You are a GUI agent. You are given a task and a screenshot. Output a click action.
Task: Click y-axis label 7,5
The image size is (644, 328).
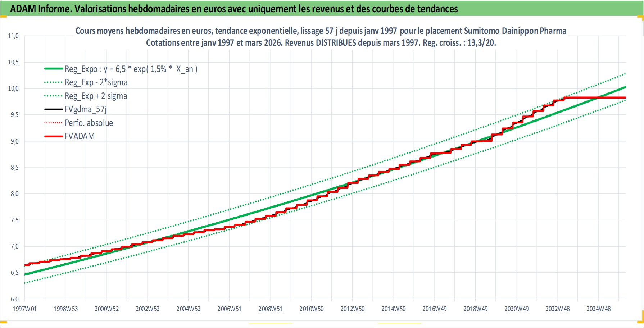(14, 220)
